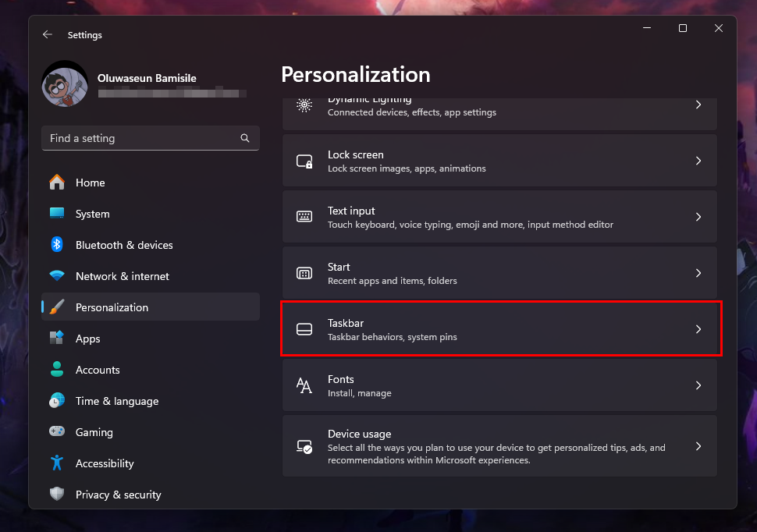Maximize the Settings window

(x=683, y=28)
